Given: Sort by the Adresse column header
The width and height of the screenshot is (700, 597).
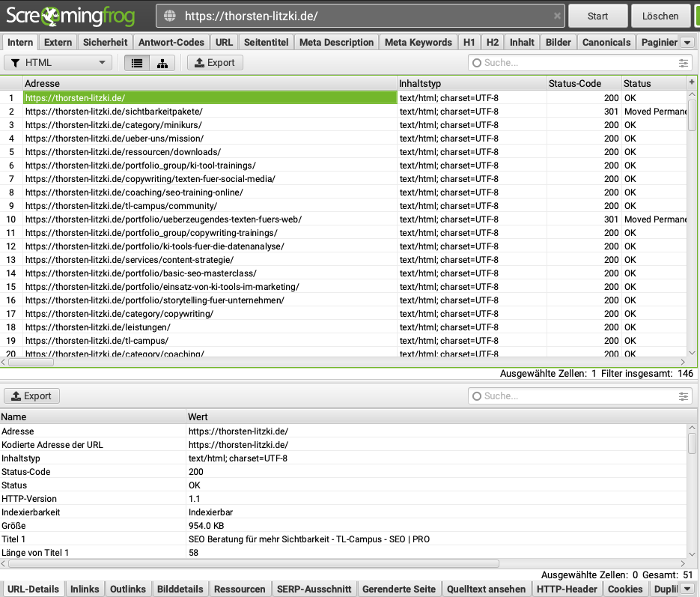Looking at the screenshot, I should click(x=210, y=83).
